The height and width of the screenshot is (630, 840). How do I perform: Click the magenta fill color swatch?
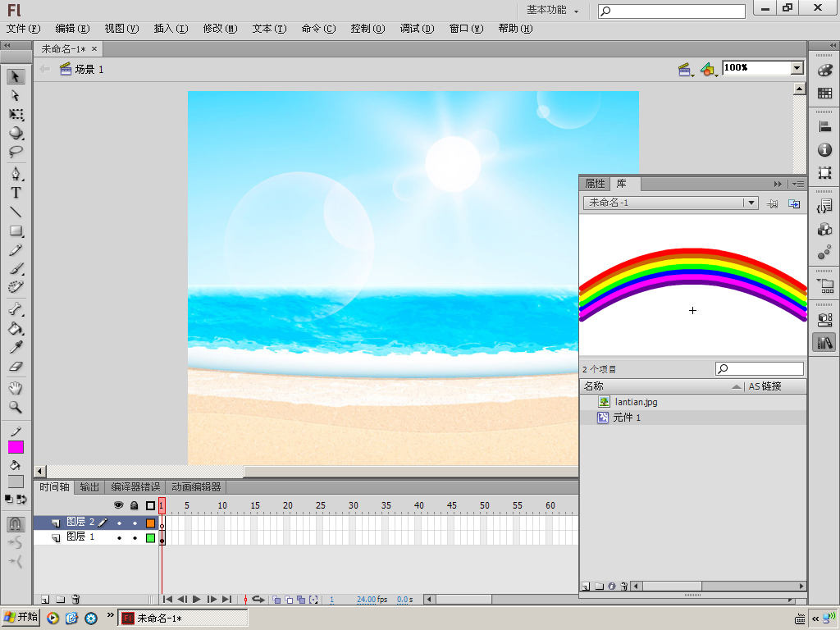[x=16, y=447]
